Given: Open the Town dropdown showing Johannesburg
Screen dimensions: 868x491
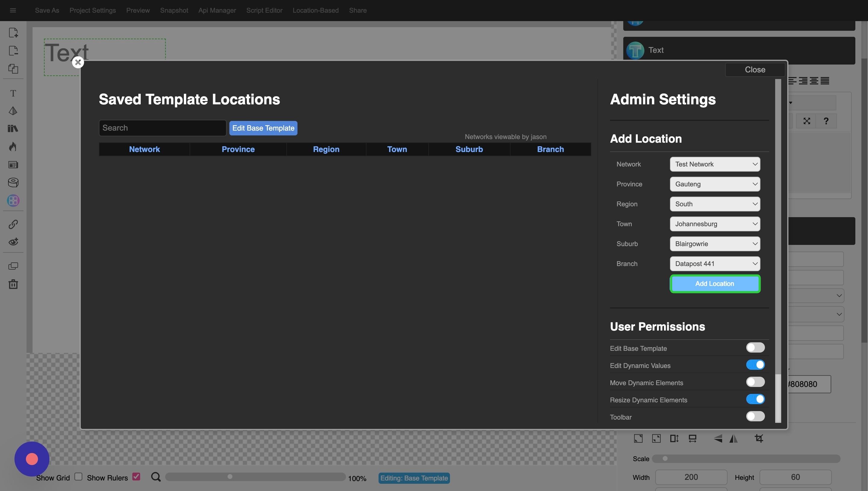Looking at the screenshot, I should coord(715,224).
